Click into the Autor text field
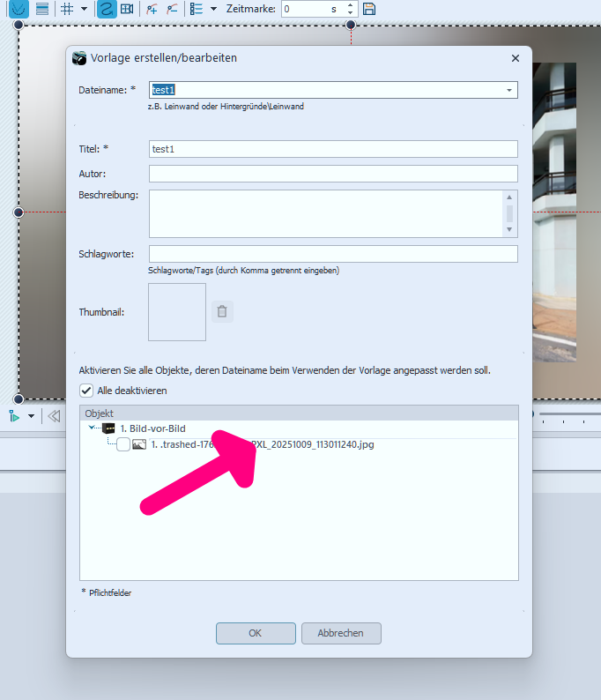Image resolution: width=601 pixels, height=700 pixels. (x=332, y=174)
